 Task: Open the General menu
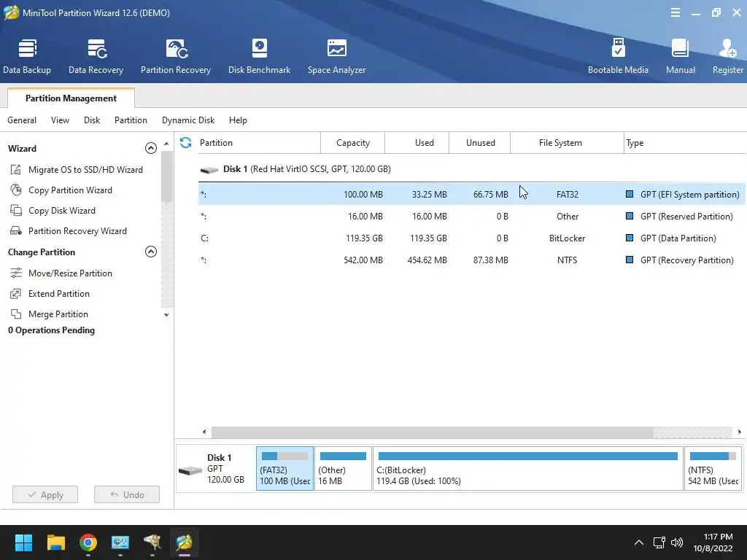click(22, 120)
